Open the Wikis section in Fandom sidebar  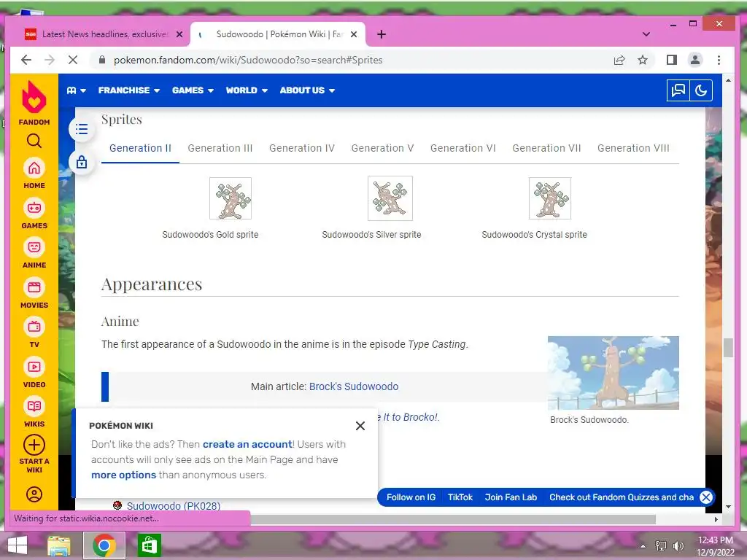[34, 412]
